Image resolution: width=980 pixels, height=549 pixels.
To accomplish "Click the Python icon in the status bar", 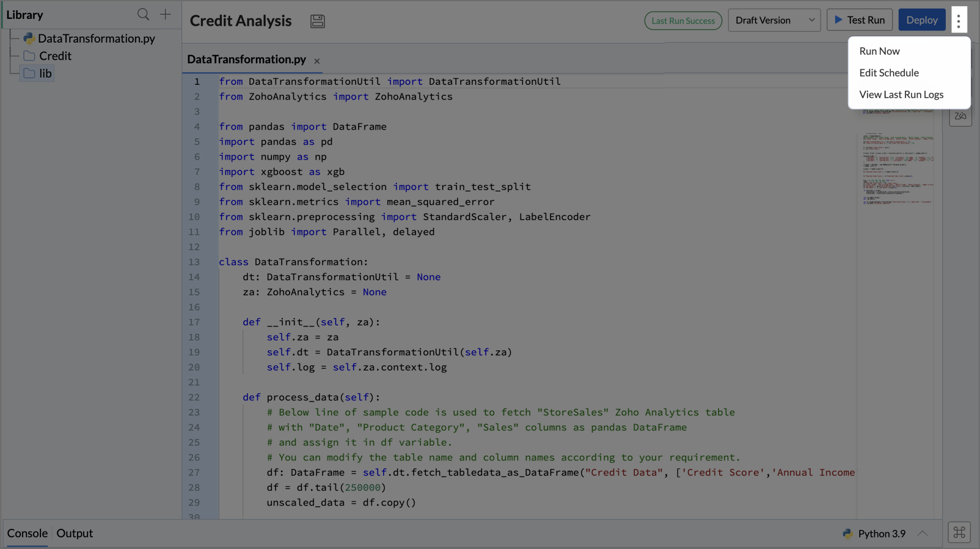I will pyautogui.click(x=847, y=534).
